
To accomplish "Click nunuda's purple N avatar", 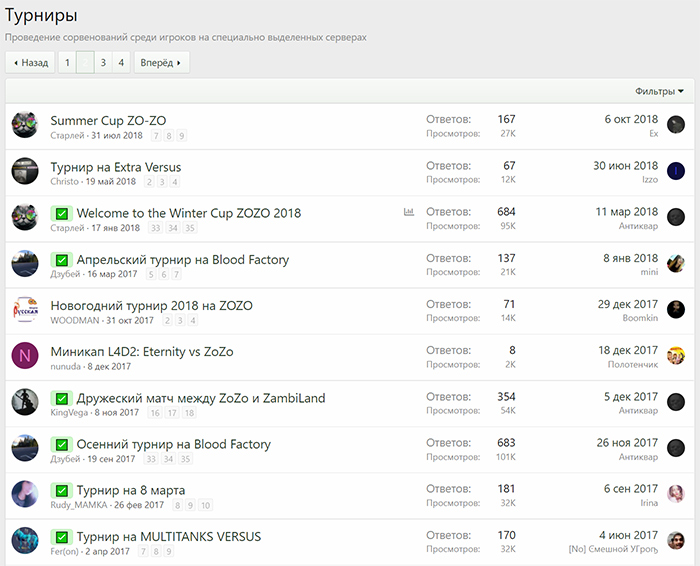I will click(25, 356).
